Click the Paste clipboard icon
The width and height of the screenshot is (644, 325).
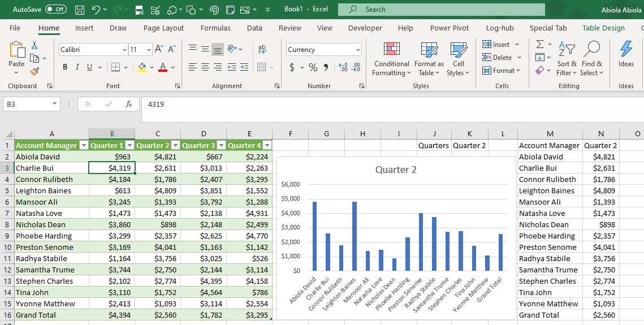coord(16,50)
